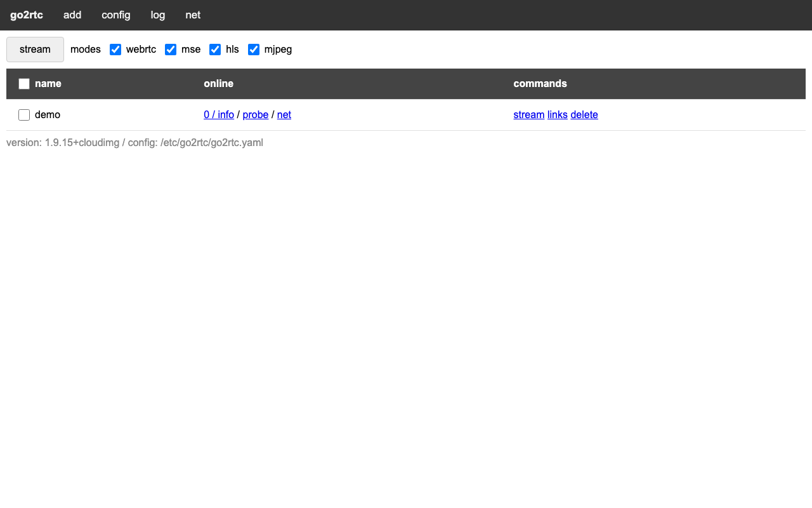Turn off the mjpeg mode checkbox

(254, 50)
